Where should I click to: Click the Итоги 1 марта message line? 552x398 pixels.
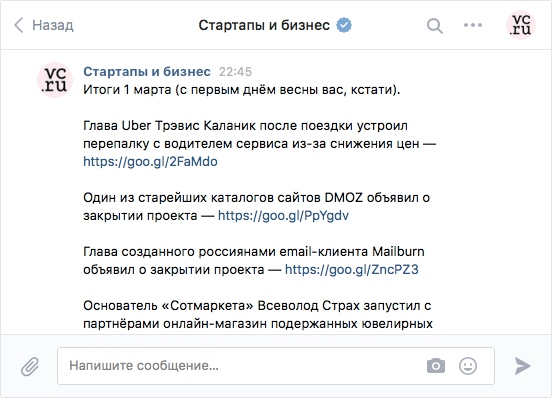point(242,90)
